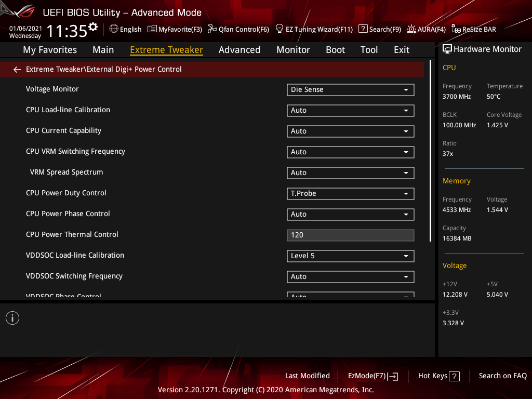Expand the Voltage Monitor Die Sense dropdown

coord(351,90)
